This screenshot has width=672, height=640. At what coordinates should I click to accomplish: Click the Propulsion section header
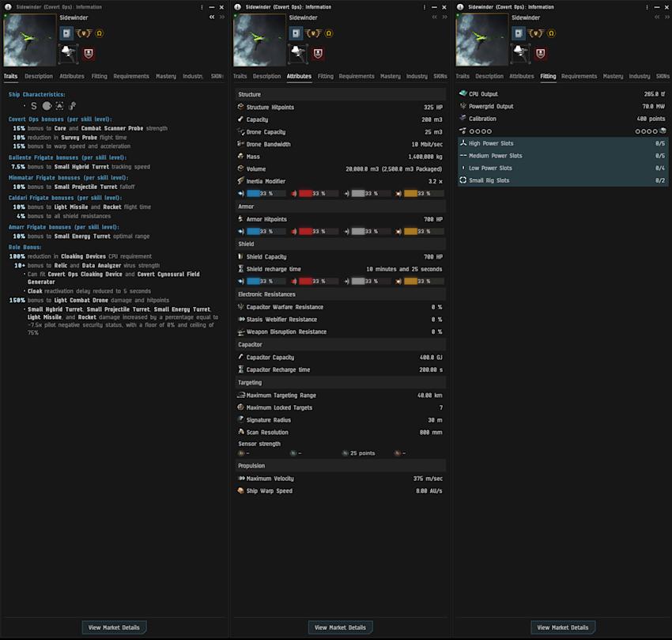[340, 465]
